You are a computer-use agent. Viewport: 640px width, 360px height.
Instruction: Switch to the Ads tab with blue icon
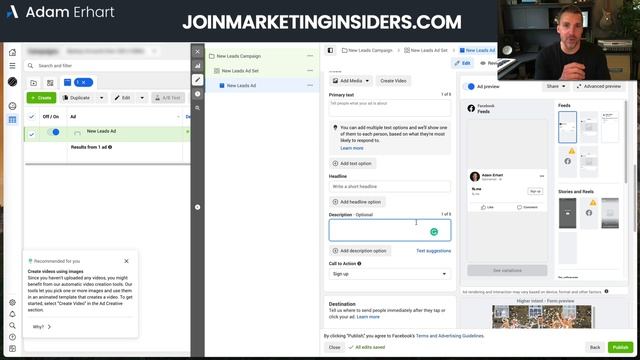coord(67,82)
